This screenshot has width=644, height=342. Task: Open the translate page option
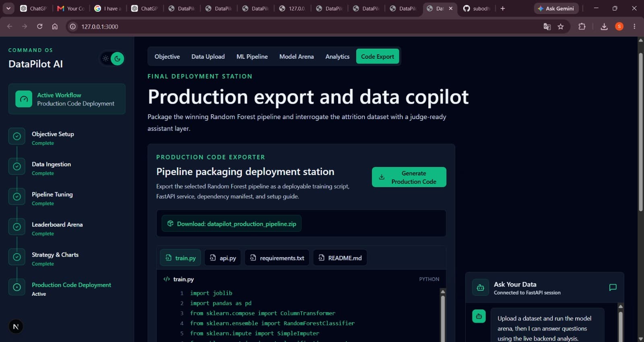point(547,27)
